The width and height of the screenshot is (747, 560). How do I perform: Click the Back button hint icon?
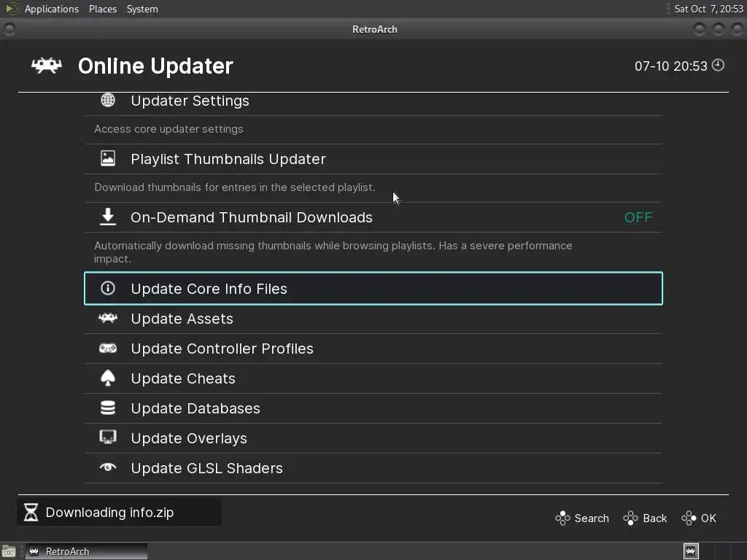(x=630, y=518)
